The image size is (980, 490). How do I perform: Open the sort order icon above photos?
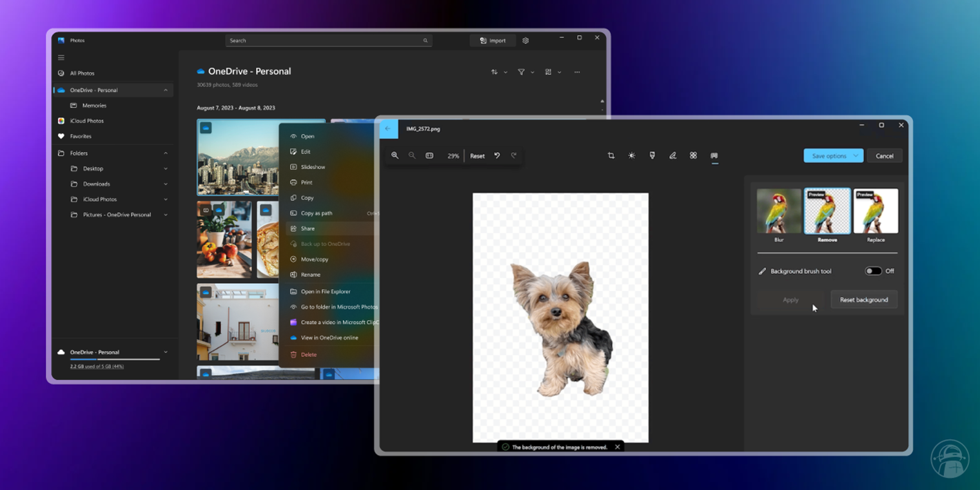495,72
